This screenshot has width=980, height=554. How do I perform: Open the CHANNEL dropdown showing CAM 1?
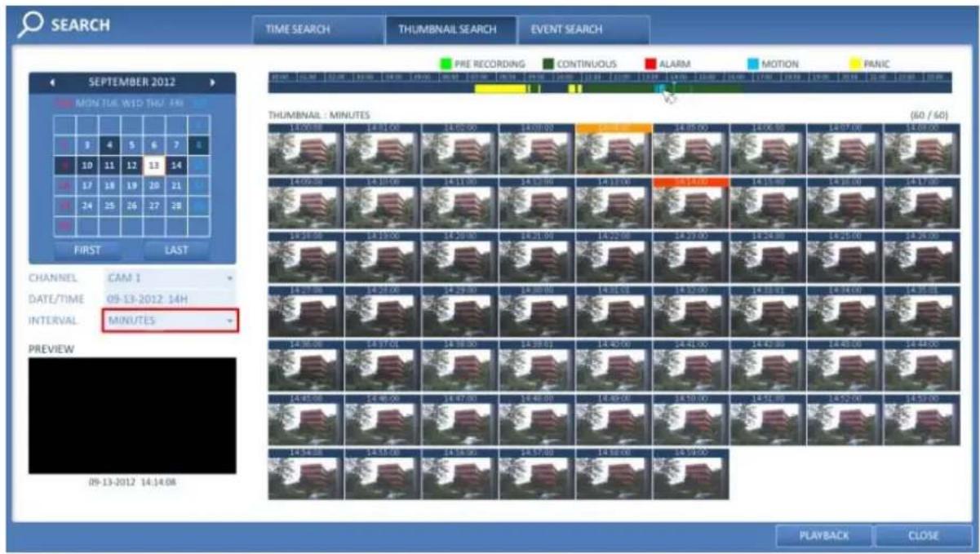[x=170, y=278]
